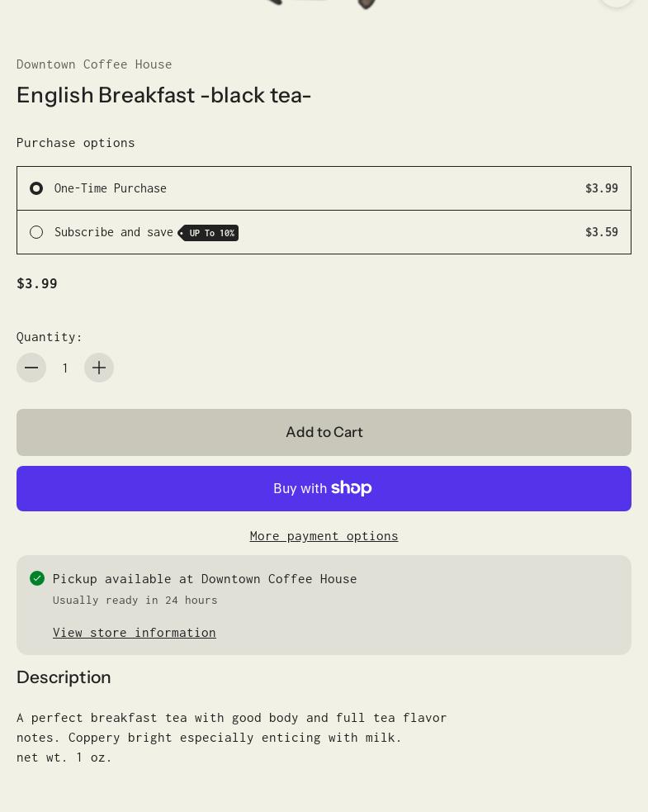Click the Purchase options label
Image resolution: width=648 pixels, height=812 pixels.
tap(76, 142)
